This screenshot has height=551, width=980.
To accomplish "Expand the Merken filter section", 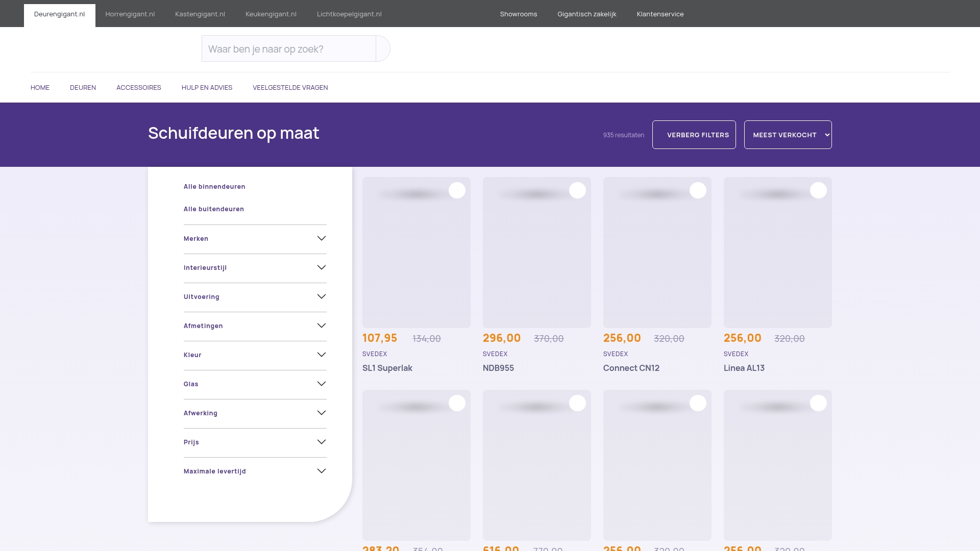I will point(255,239).
